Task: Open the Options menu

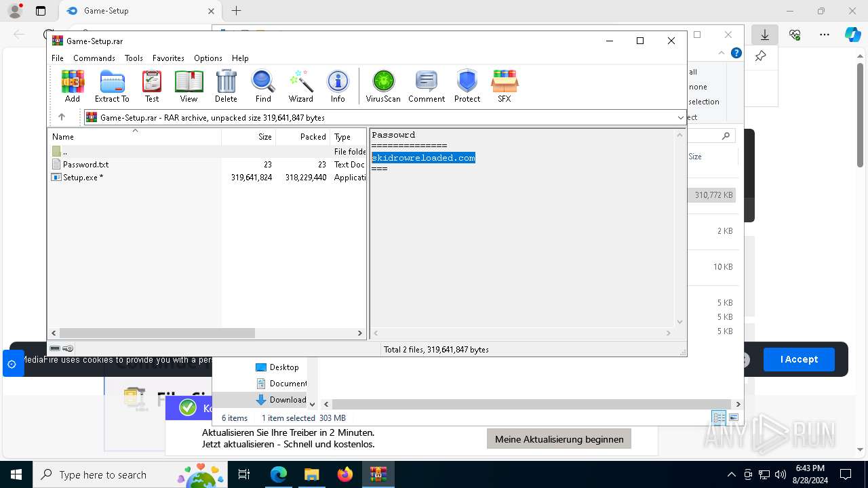Action: pyautogui.click(x=208, y=58)
